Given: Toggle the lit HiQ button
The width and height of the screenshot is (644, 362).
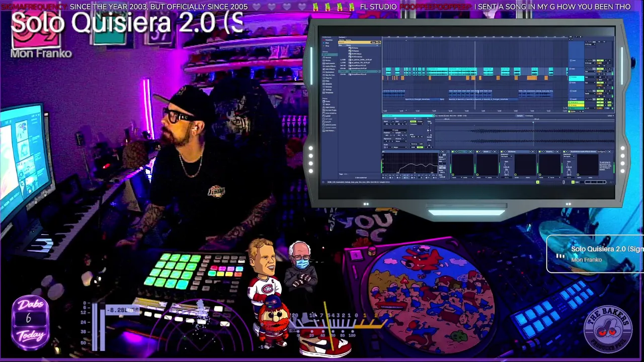Looking at the screenshot, I should pyautogui.click(x=420, y=147).
